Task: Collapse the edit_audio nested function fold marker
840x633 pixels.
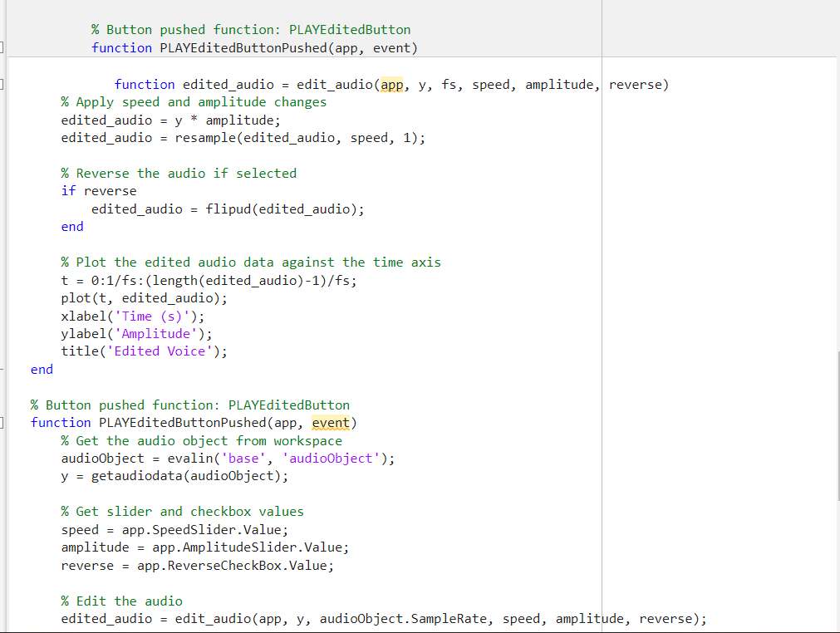Action: click(x=2, y=84)
